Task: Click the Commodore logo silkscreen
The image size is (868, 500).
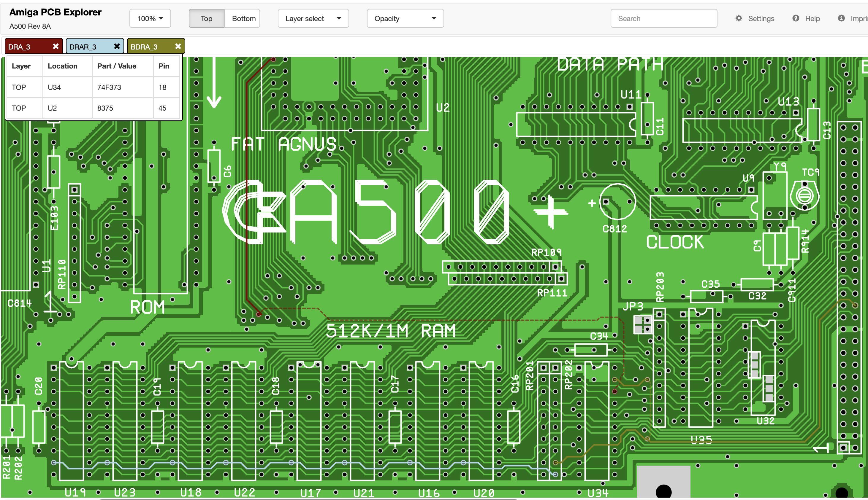Action: point(254,211)
